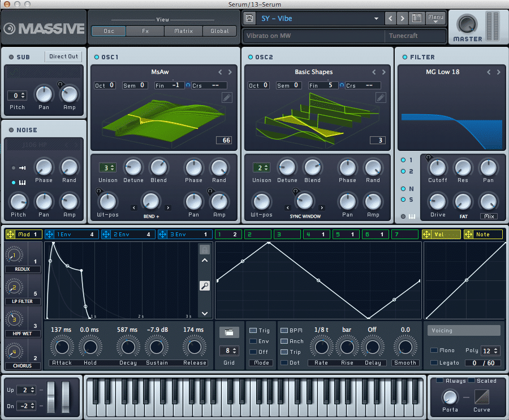Enable the Legato checkbox
The height and width of the screenshot is (420, 509).
point(434,362)
